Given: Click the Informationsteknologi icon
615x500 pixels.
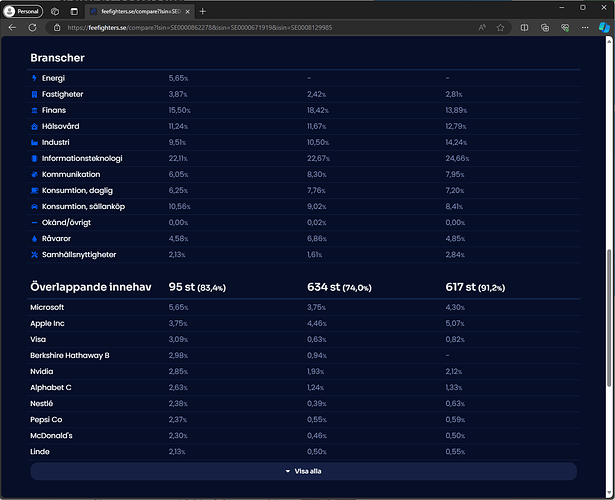Looking at the screenshot, I should pos(35,158).
